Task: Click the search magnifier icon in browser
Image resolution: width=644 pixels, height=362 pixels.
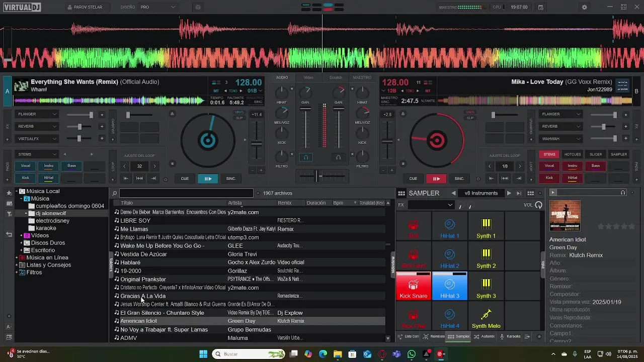Action: (115, 193)
